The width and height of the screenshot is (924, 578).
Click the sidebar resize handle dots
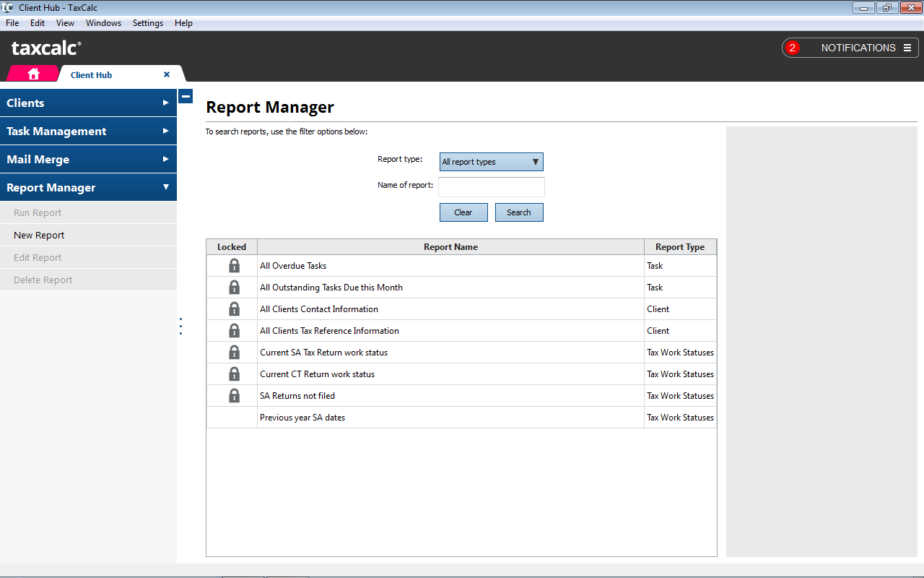180,326
